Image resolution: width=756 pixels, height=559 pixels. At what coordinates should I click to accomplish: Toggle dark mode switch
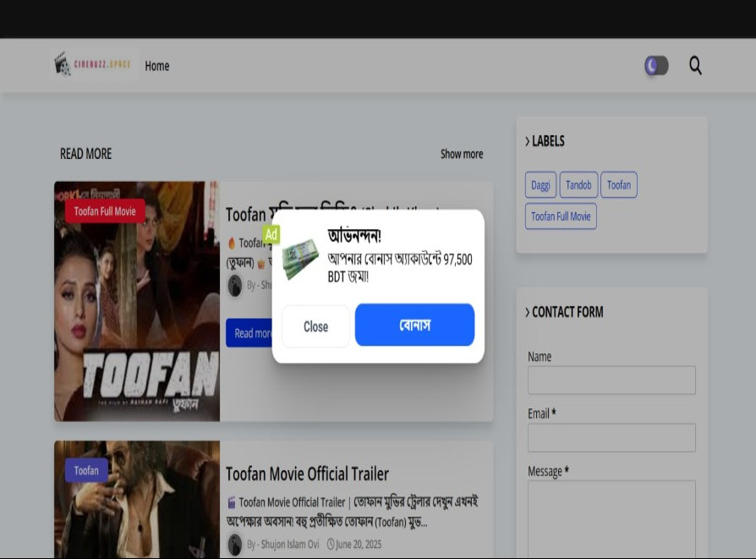[x=656, y=66]
